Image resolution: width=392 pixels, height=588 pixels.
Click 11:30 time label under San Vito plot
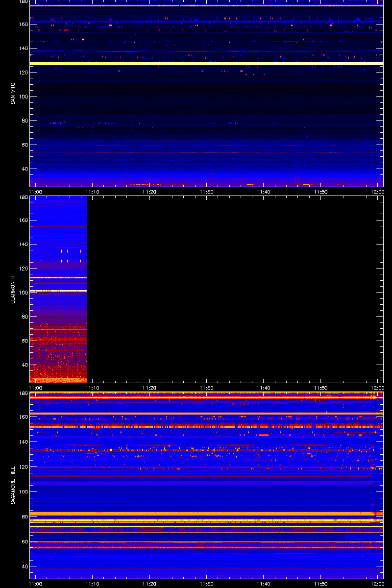tap(207, 192)
